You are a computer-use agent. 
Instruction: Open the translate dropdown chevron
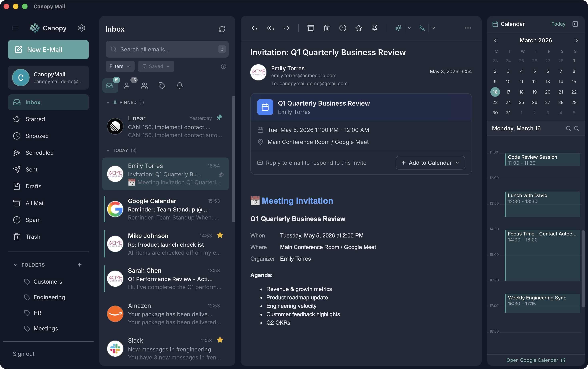point(433,28)
